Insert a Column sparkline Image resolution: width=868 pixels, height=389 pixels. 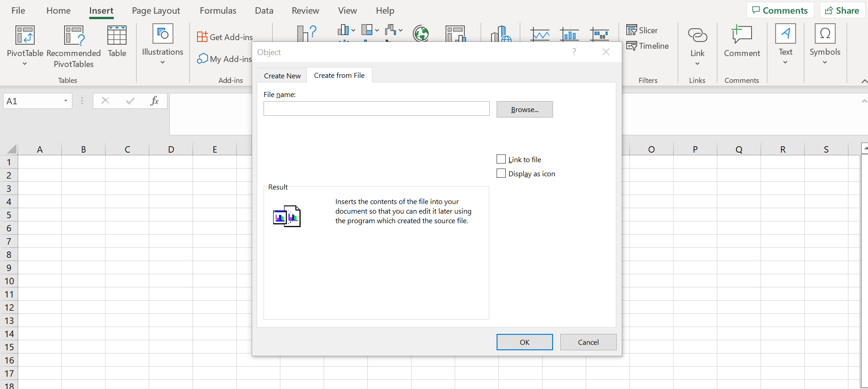click(569, 34)
